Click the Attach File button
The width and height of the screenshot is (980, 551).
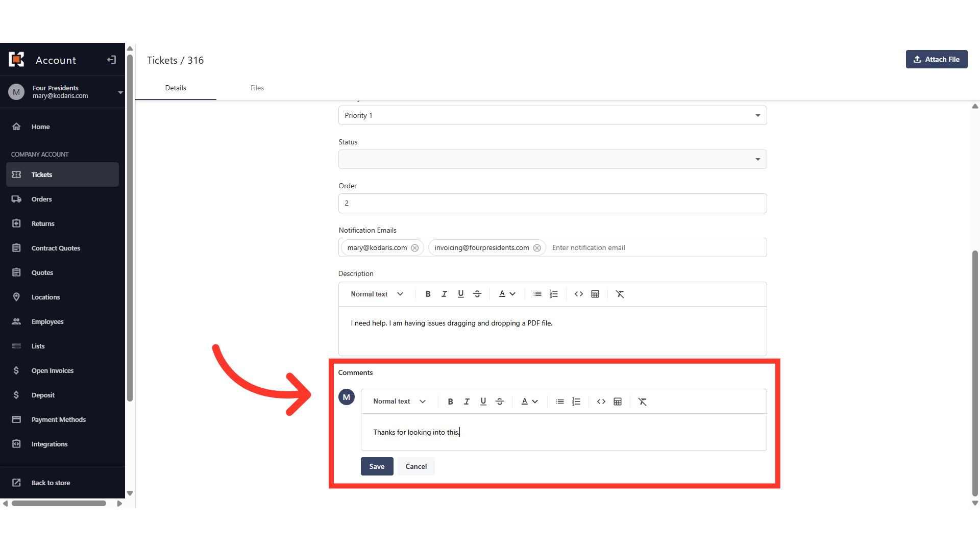pos(937,59)
